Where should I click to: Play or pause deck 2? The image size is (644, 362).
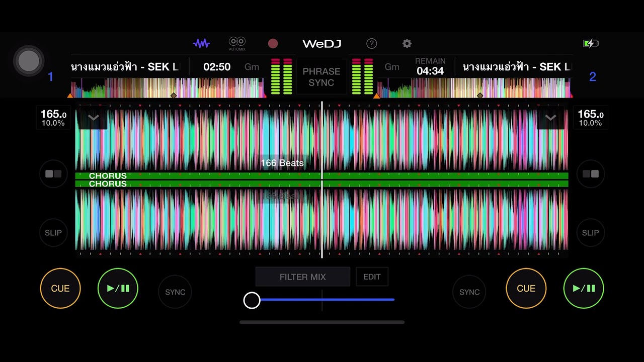coord(584,288)
